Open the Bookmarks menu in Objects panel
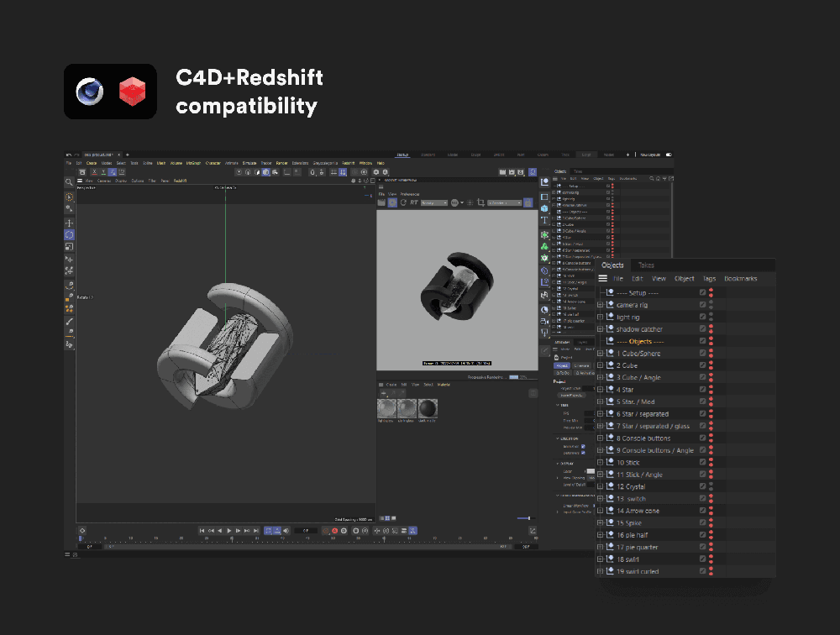This screenshot has height=635, width=840. [740, 278]
